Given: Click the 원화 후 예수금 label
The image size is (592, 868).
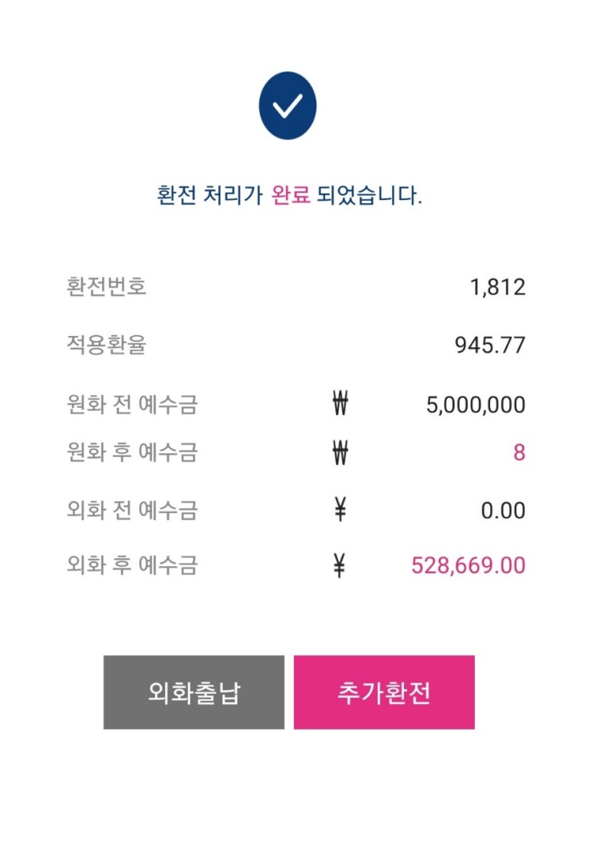Looking at the screenshot, I should [131, 452].
